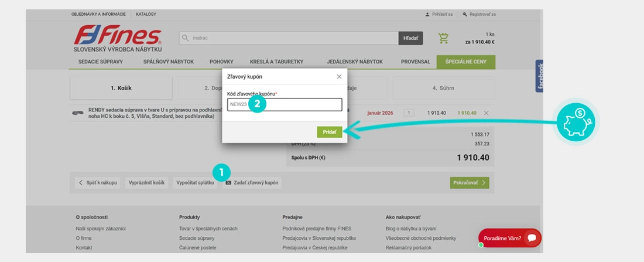Click Zadať zľavový kupón button

pos(252,183)
